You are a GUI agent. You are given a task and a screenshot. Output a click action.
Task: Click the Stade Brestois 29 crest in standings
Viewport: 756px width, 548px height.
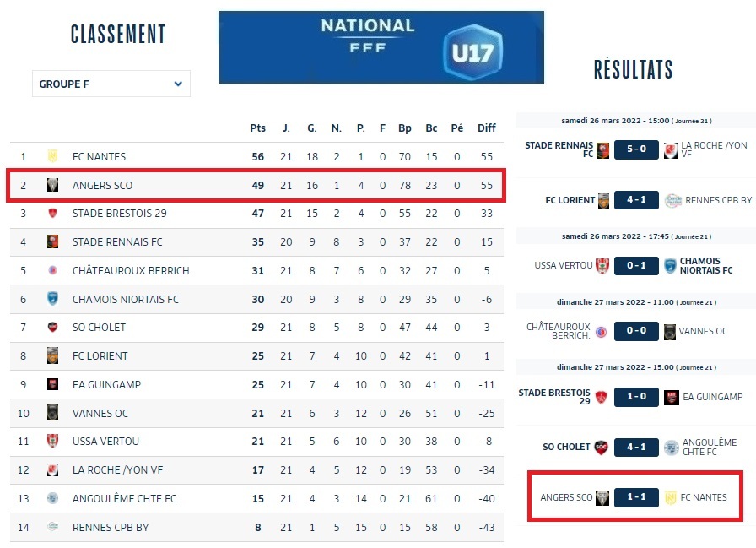point(52,214)
